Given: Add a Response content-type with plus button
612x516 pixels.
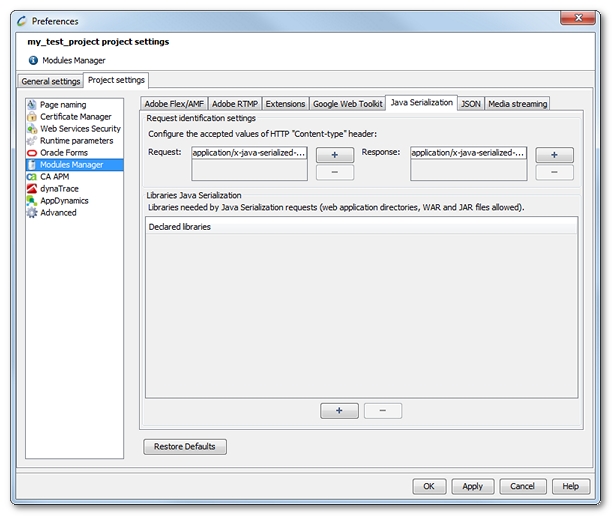Looking at the screenshot, I should (x=554, y=155).
